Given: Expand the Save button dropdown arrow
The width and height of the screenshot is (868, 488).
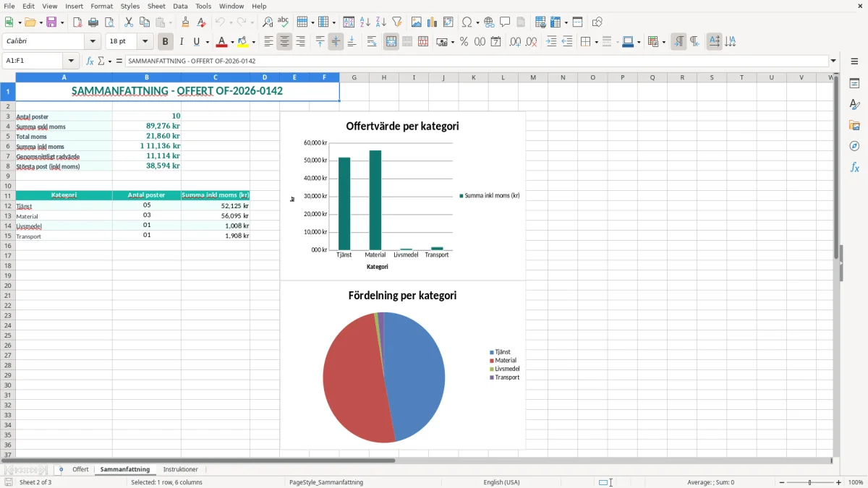Looking at the screenshot, I should click(61, 22).
